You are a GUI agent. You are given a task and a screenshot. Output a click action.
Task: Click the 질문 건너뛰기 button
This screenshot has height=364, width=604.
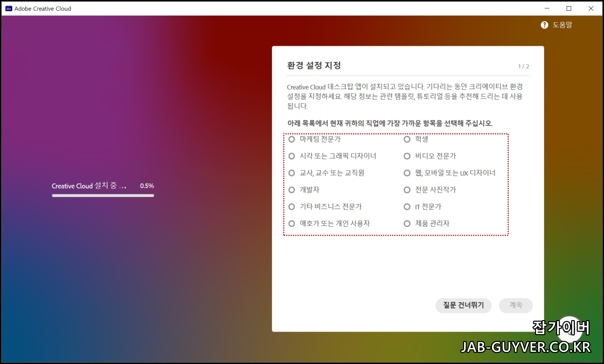coord(463,305)
